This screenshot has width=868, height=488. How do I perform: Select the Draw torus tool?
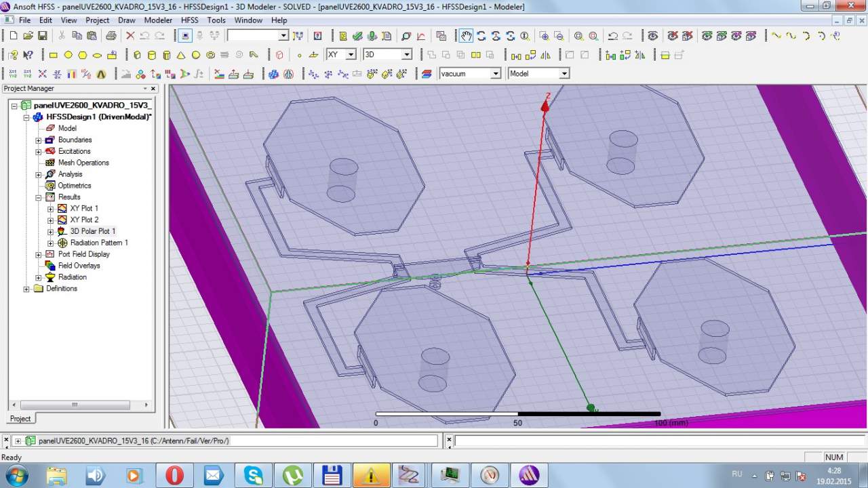coord(211,55)
